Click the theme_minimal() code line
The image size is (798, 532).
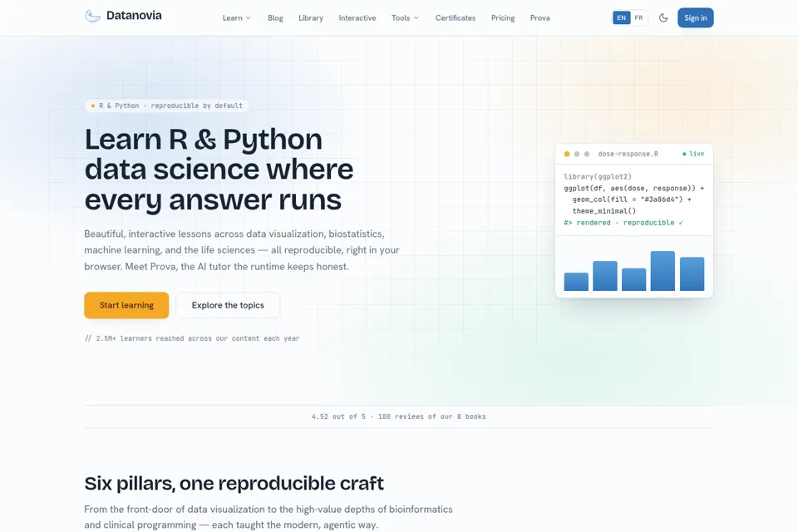604,211
